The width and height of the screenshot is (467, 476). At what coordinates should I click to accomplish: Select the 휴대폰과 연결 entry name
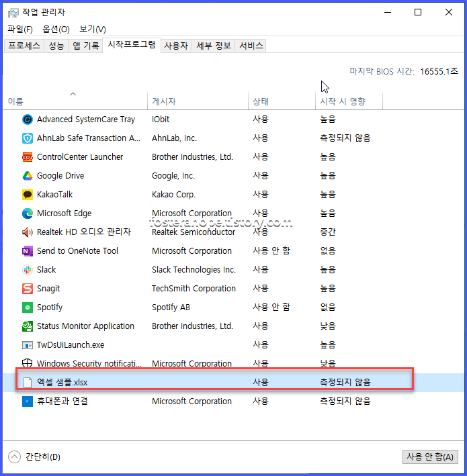pyautogui.click(x=62, y=401)
